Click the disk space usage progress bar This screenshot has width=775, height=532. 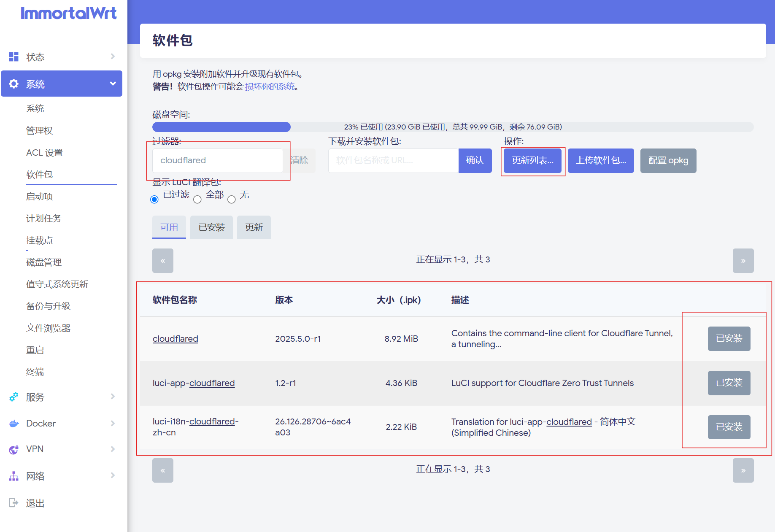[x=453, y=127]
